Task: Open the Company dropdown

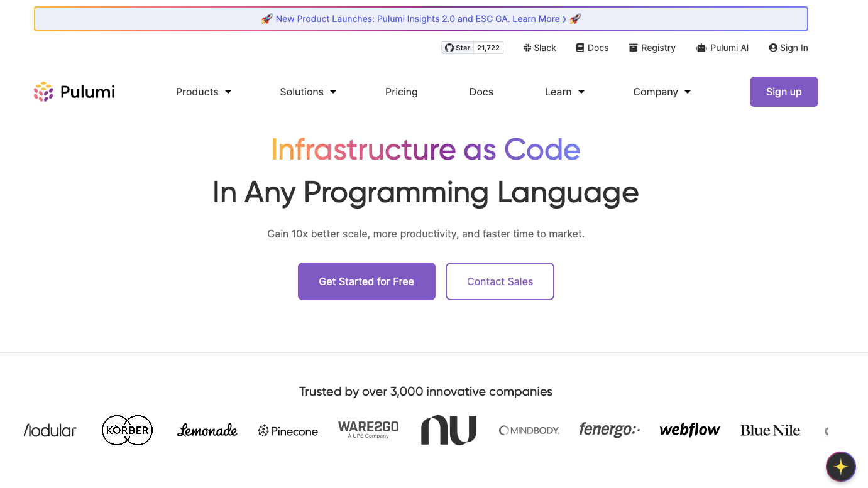Action: point(661,92)
